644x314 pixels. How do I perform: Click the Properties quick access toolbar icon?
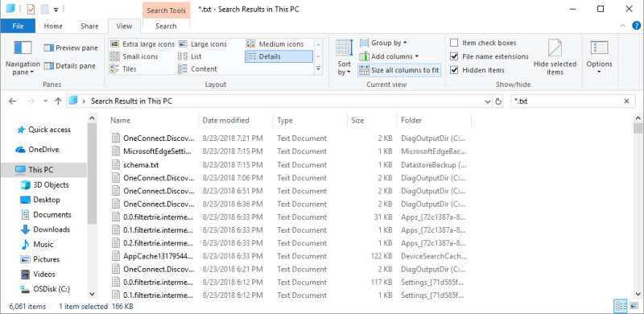pos(31,9)
